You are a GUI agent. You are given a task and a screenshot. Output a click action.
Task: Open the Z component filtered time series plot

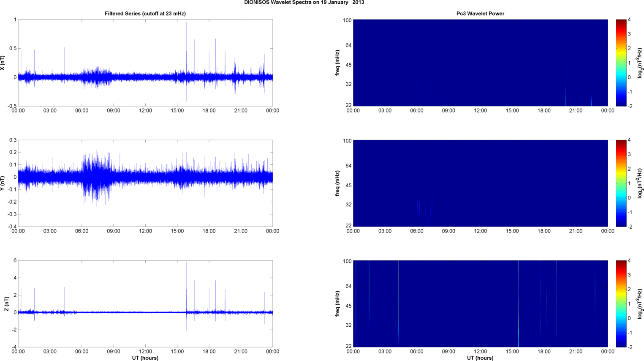click(x=145, y=304)
